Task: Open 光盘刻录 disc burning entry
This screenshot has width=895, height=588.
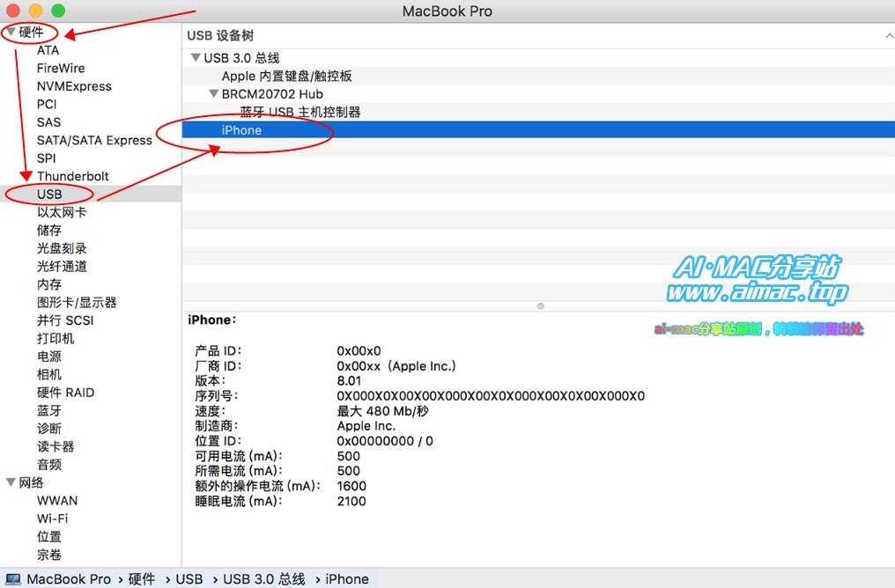Action: point(62,248)
